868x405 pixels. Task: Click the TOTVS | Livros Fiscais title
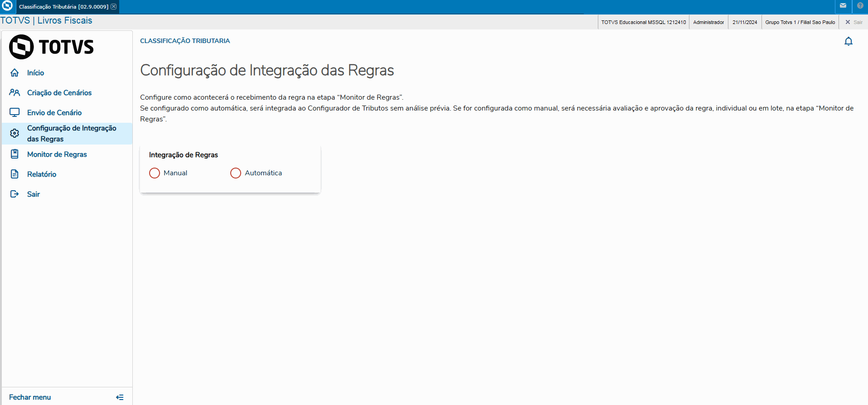point(46,20)
